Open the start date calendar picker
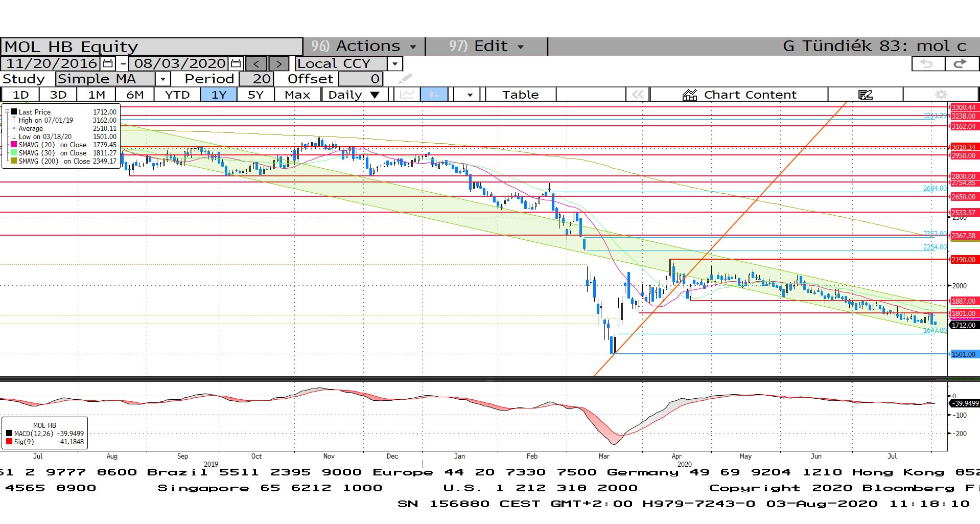The width and height of the screenshot is (980, 524). [x=108, y=63]
